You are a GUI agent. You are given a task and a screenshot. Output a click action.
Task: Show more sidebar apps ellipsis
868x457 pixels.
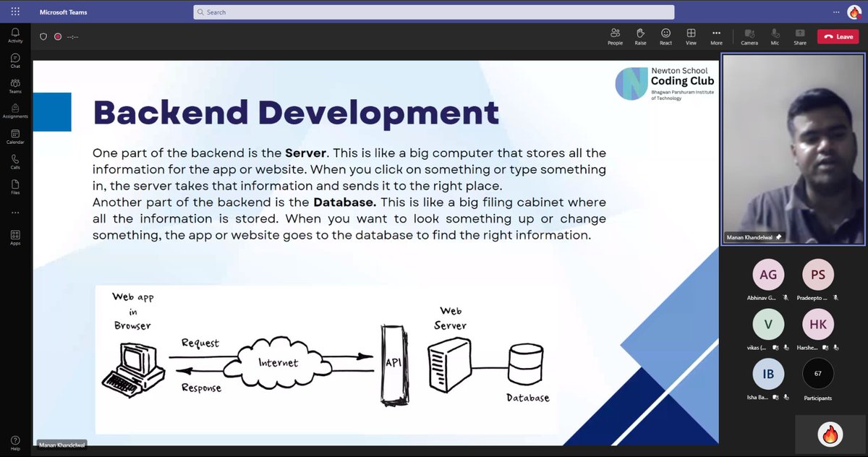(15, 213)
